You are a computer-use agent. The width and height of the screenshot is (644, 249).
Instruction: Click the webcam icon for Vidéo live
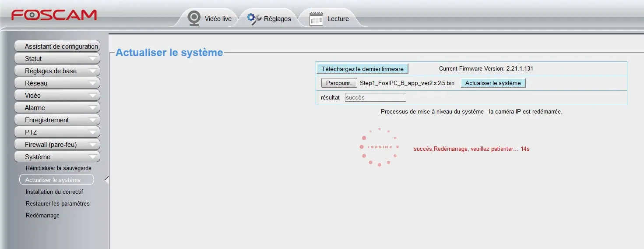point(194,18)
